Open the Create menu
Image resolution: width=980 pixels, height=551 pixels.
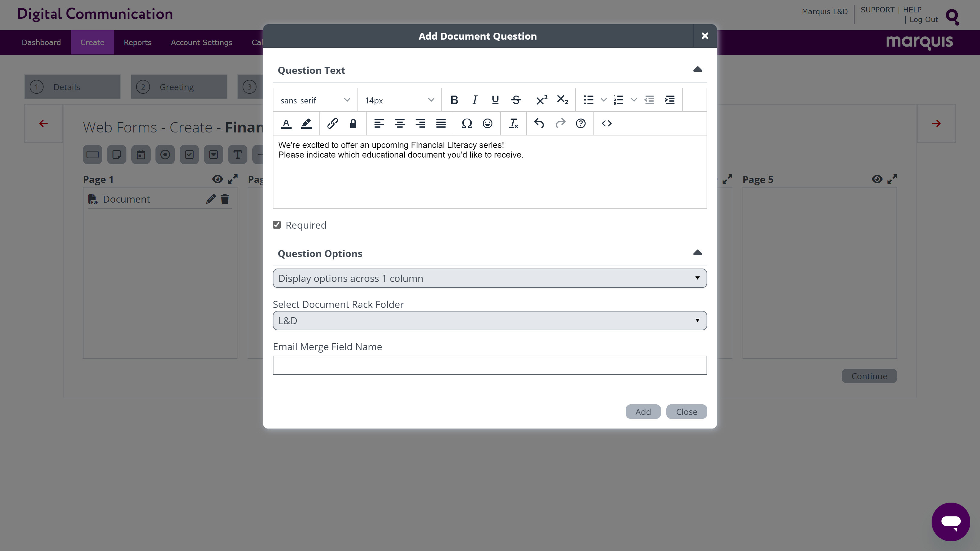pos(92,42)
